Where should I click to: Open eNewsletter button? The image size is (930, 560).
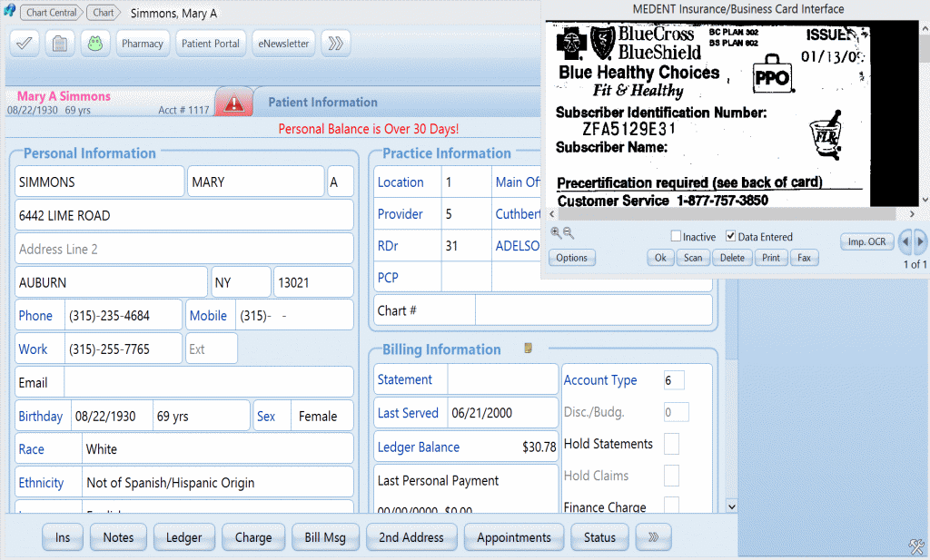coord(283,44)
